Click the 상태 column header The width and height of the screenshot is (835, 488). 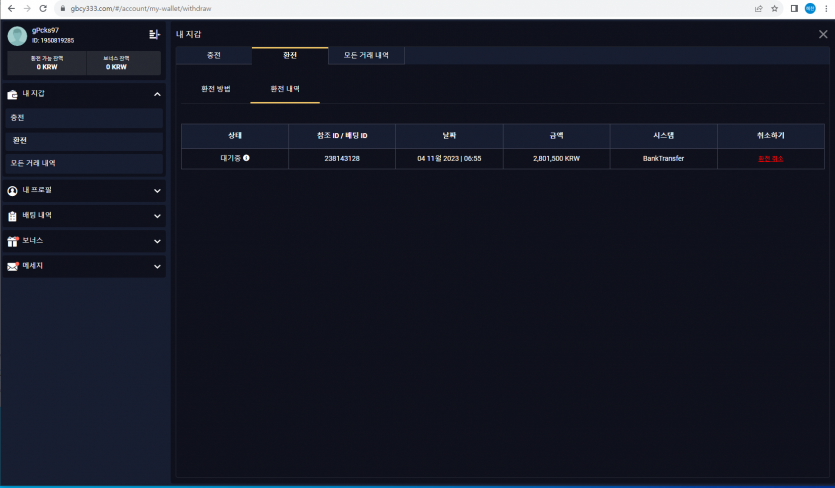235,136
